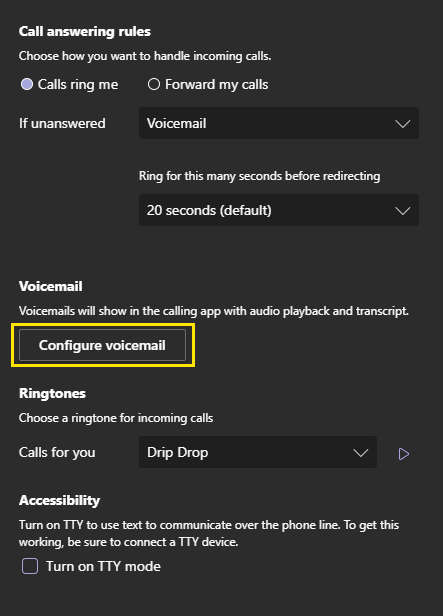
Task: Click the Forward my calls label text
Action: click(x=216, y=84)
